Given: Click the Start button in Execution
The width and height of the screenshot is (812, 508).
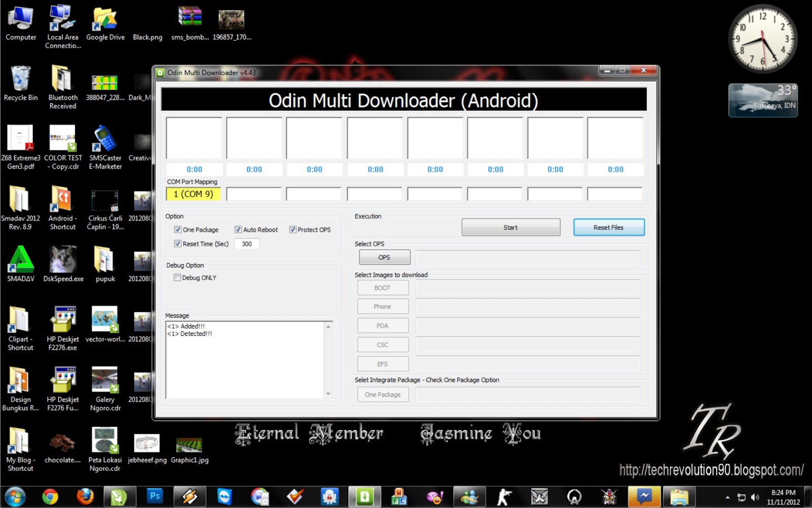Looking at the screenshot, I should 511,227.
